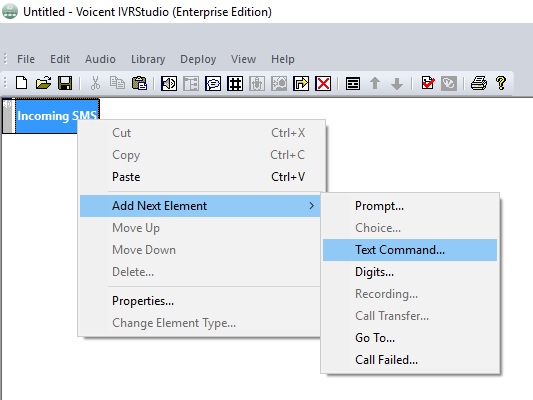Open the View menu
The height and width of the screenshot is (400, 533).
[x=243, y=59]
